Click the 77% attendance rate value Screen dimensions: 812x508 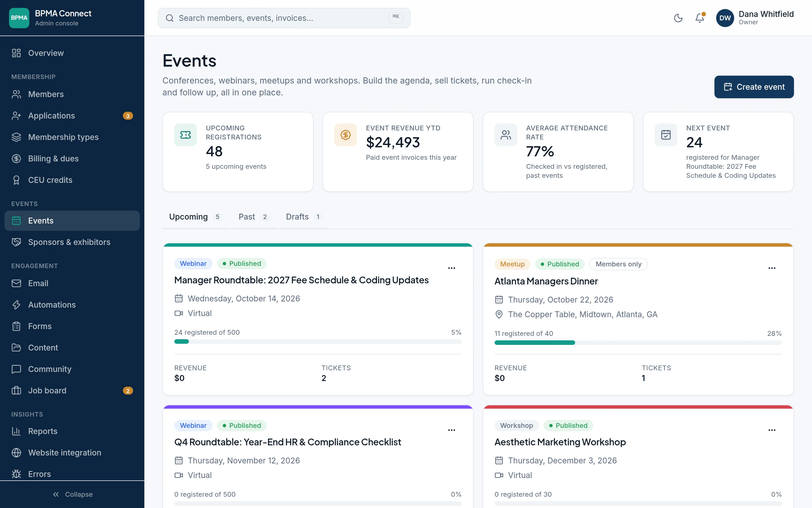click(x=540, y=152)
